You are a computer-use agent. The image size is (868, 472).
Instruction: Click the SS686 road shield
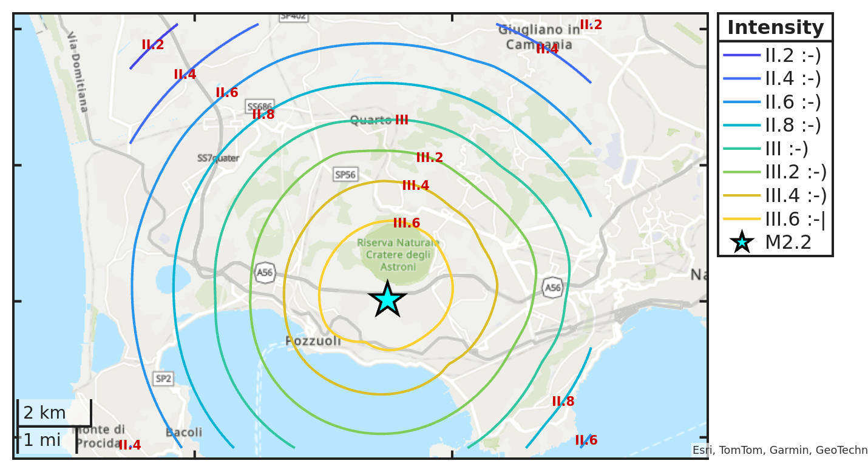[260, 106]
